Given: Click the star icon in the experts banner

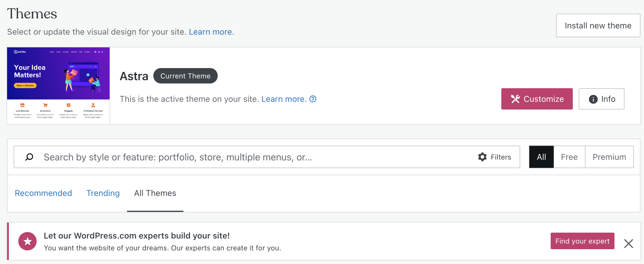Looking at the screenshot, I should pos(27,241).
